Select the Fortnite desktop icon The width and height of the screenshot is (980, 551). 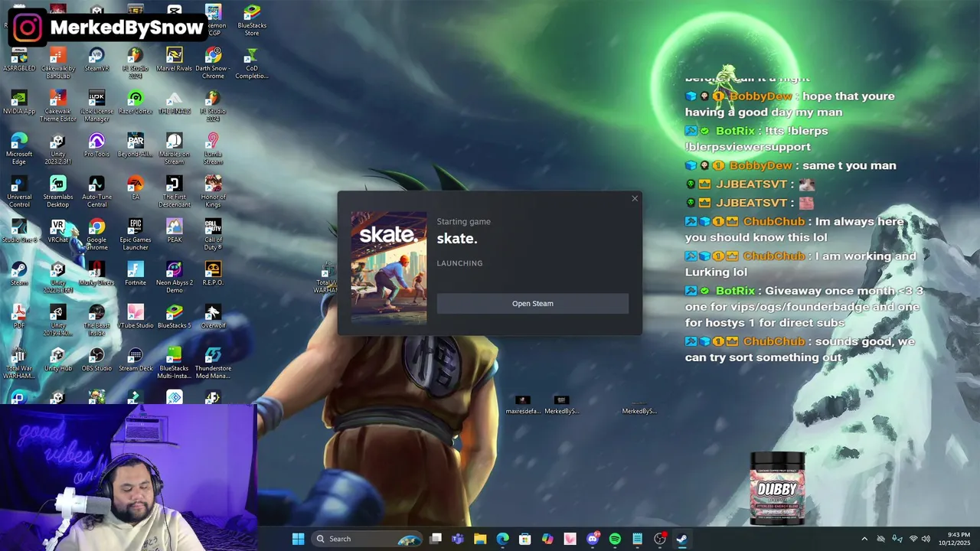coord(136,274)
